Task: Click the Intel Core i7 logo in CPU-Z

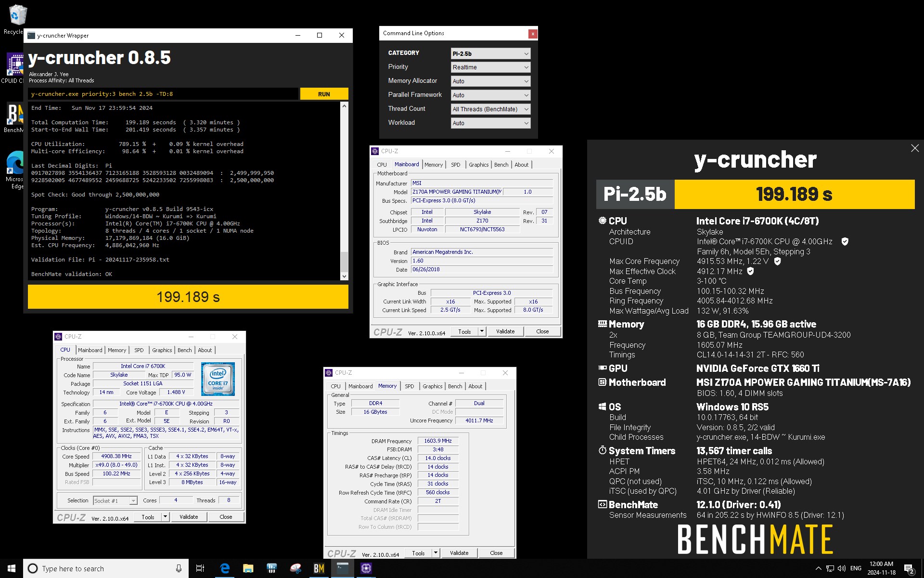Action: point(218,379)
